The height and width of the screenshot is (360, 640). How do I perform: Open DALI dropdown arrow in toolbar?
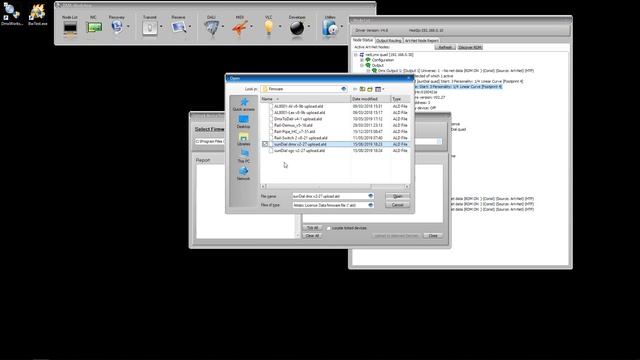tap(223, 27)
